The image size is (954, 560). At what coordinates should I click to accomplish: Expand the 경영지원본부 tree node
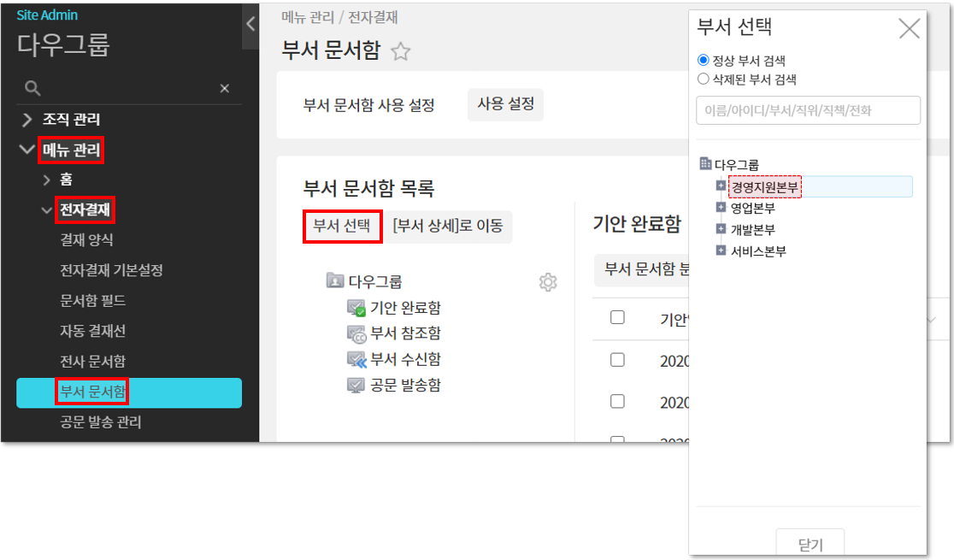click(721, 186)
